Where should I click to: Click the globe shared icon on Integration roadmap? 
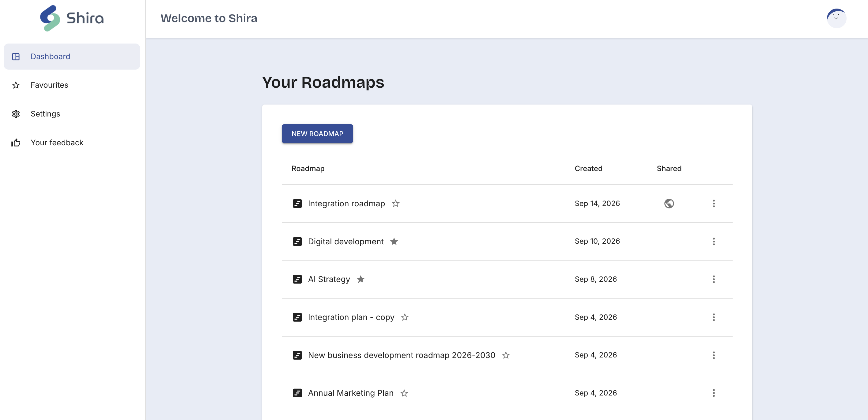[669, 204]
